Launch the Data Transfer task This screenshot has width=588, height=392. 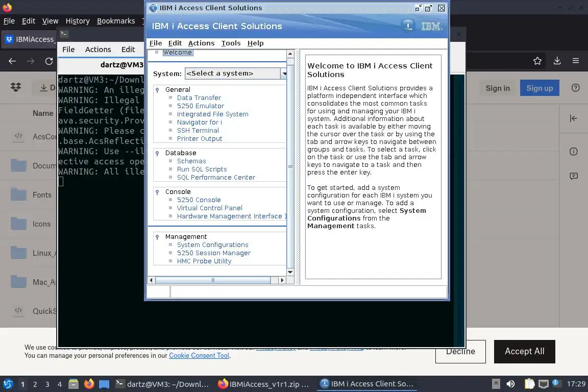click(x=199, y=97)
